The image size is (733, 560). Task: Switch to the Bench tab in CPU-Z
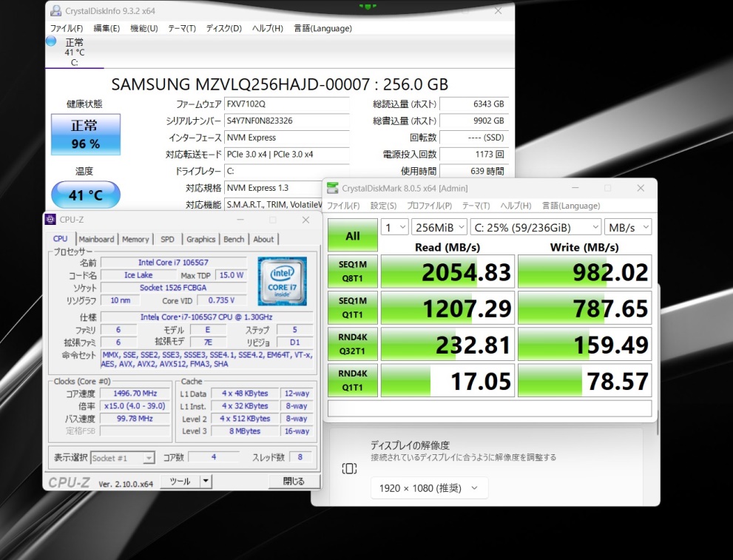pyautogui.click(x=234, y=240)
